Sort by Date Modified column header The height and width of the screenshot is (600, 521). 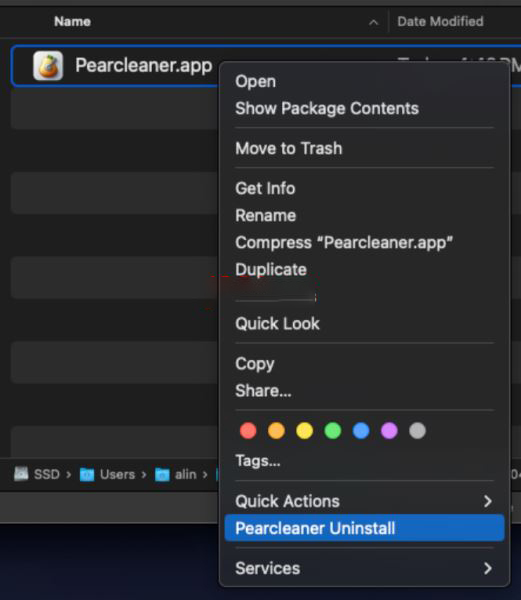440,21
